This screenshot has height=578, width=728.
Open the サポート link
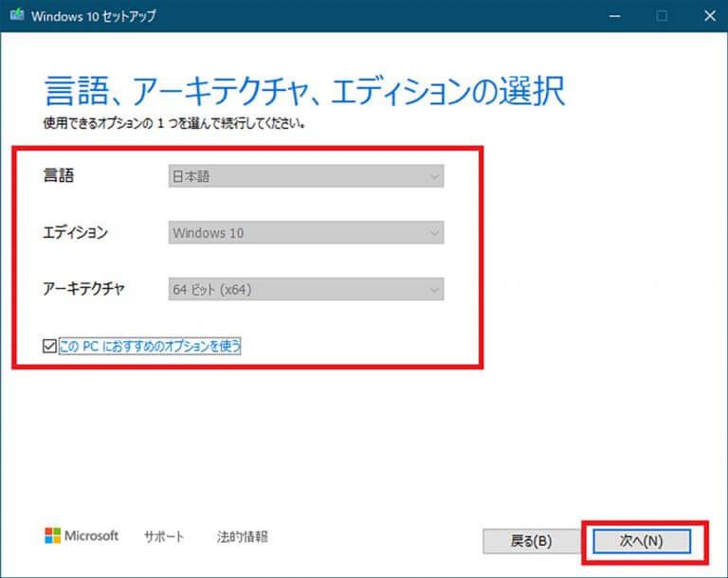point(164,536)
